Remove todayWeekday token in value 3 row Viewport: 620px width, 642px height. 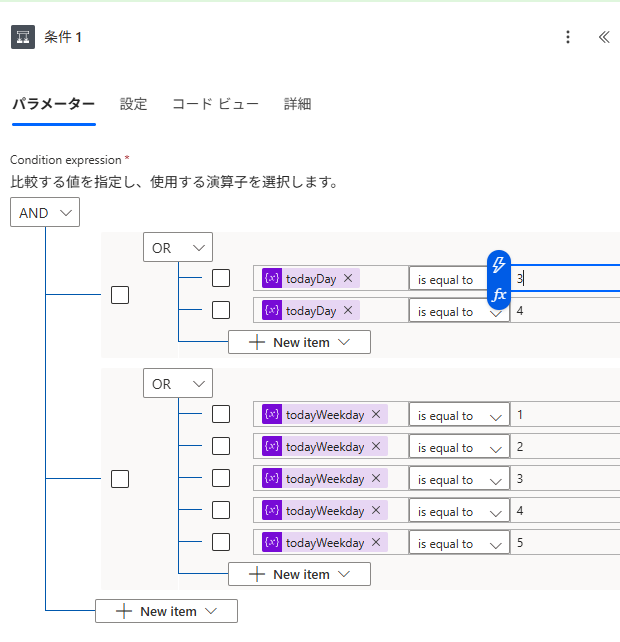[x=376, y=478]
